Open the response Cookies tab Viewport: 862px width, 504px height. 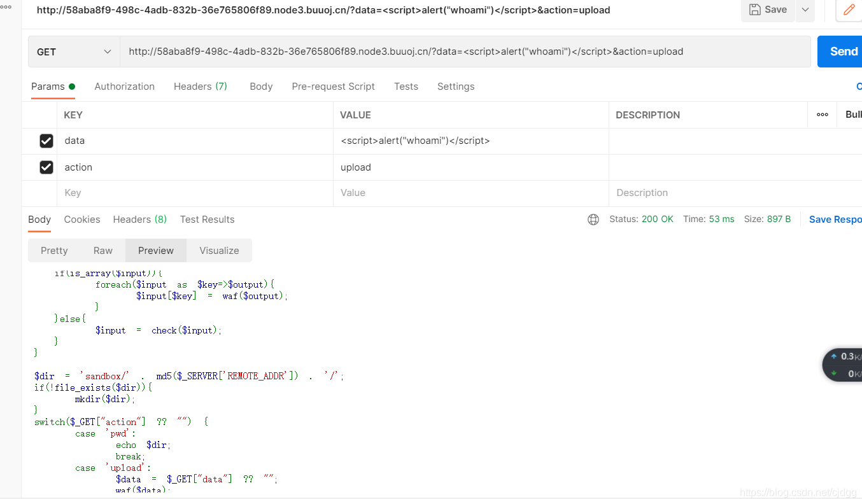82,219
